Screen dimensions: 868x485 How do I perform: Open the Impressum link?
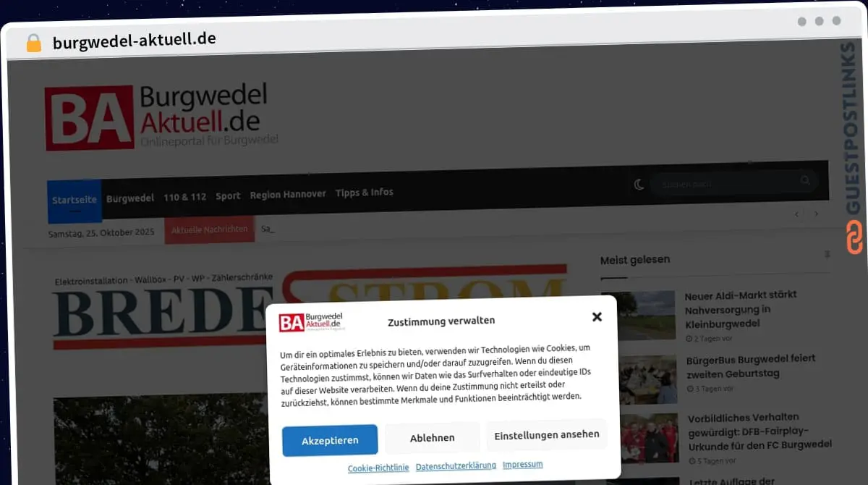(523, 464)
